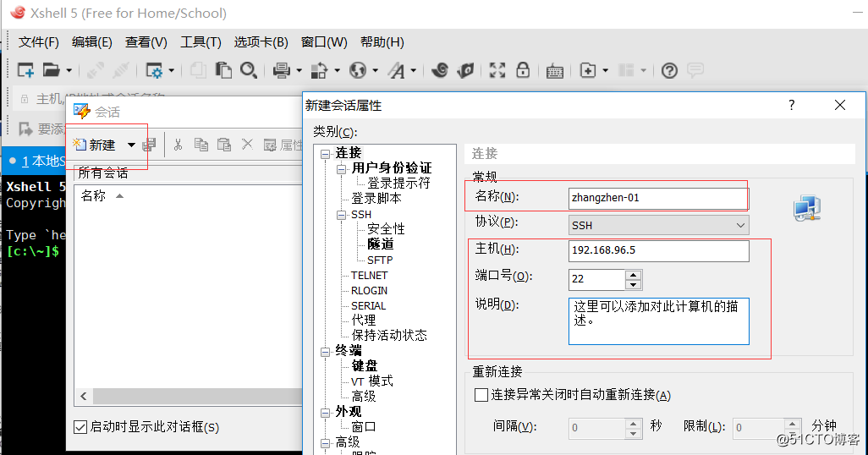Collapse the 用户身份验证 tree node
868x455 pixels.
(342, 169)
